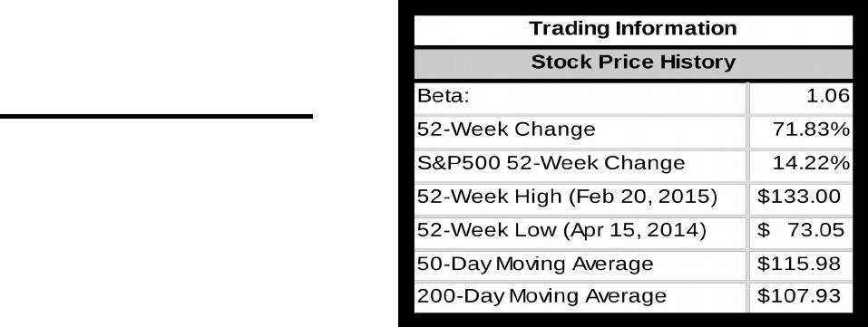Select the $107.93 value cell

click(x=801, y=298)
